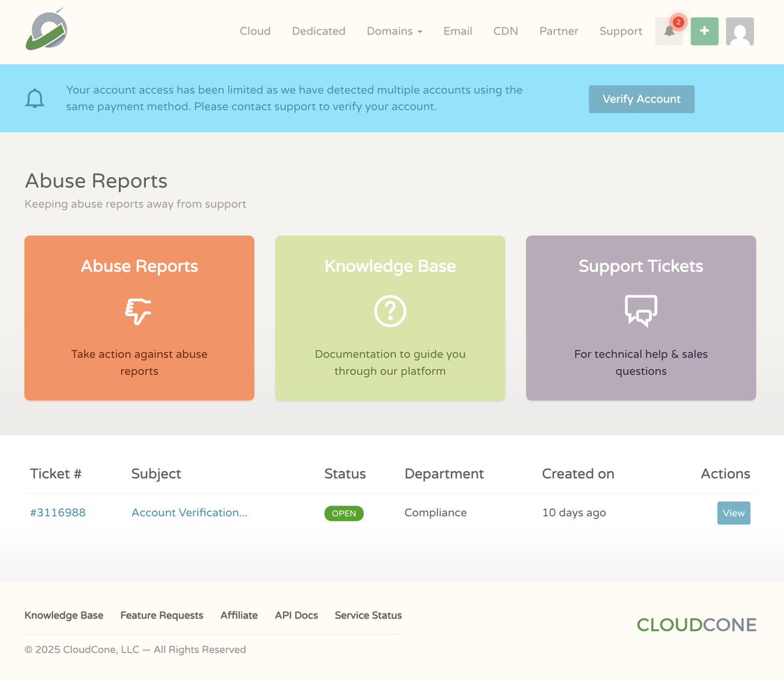
Task: Open the Knowledge Base green card
Action: pos(390,318)
